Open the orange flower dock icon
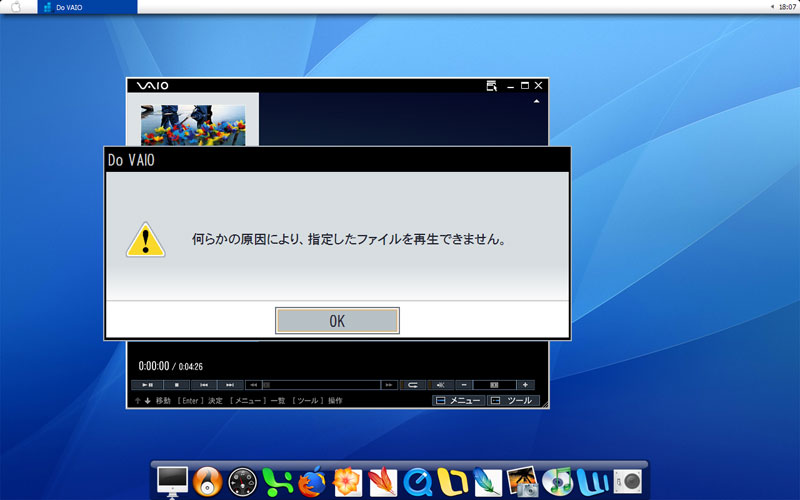Screen dimensions: 800x500 tap(347, 482)
